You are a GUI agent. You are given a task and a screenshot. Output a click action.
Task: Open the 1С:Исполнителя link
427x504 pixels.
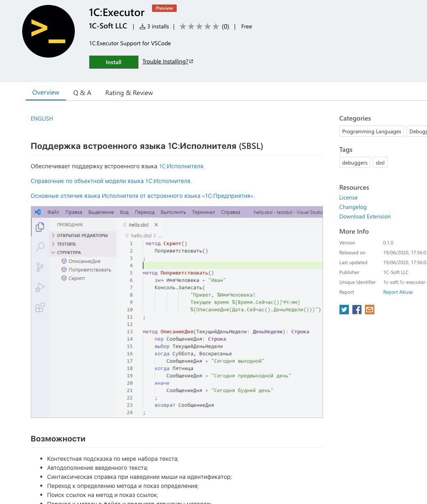click(181, 166)
